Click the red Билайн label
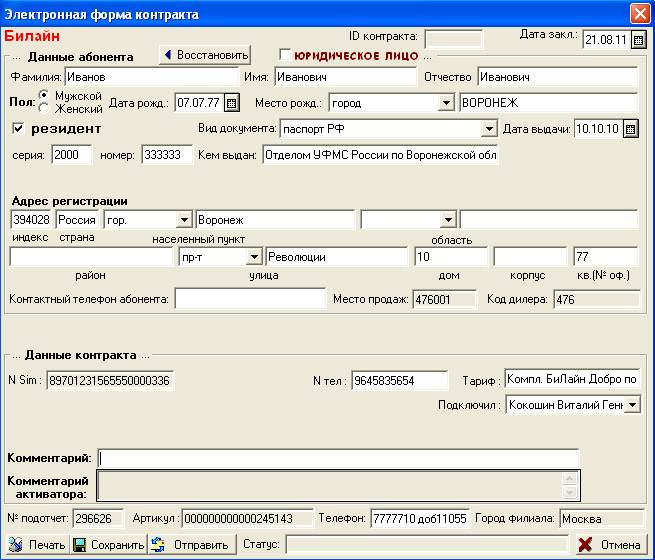Viewport: 655px width, 560px height. (32, 36)
